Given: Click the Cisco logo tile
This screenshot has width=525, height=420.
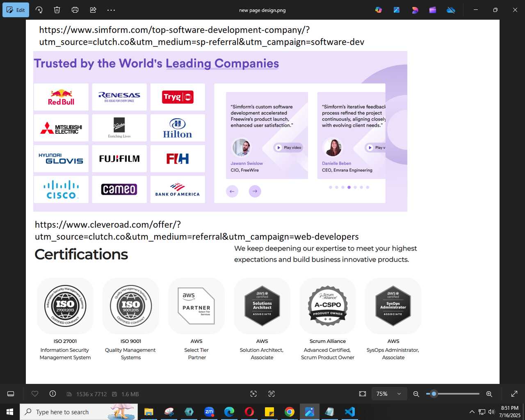Looking at the screenshot, I should click(x=61, y=189).
